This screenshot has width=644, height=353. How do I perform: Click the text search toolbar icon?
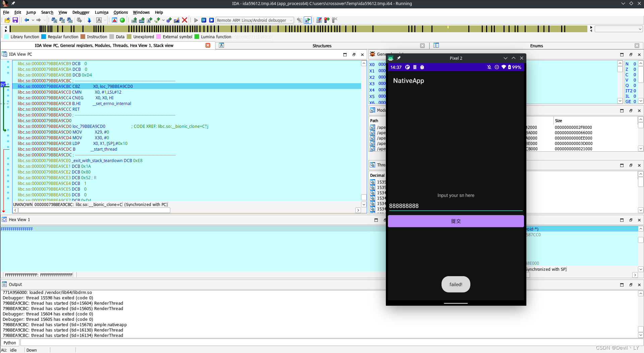62,20
